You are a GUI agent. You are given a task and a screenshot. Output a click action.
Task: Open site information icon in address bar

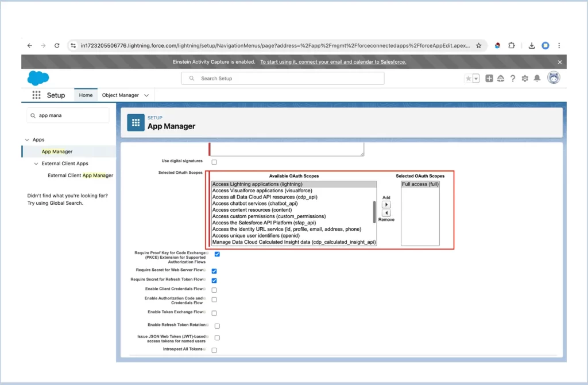[73, 45]
